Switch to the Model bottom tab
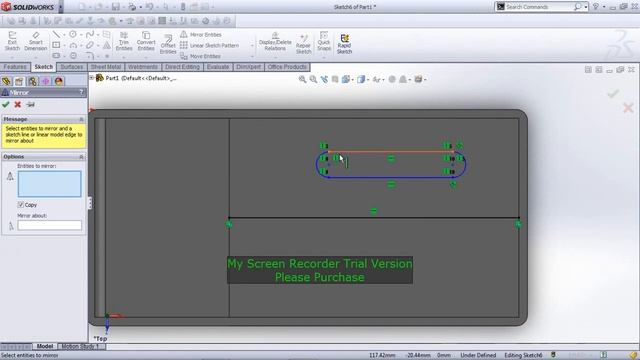 point(45,346)
